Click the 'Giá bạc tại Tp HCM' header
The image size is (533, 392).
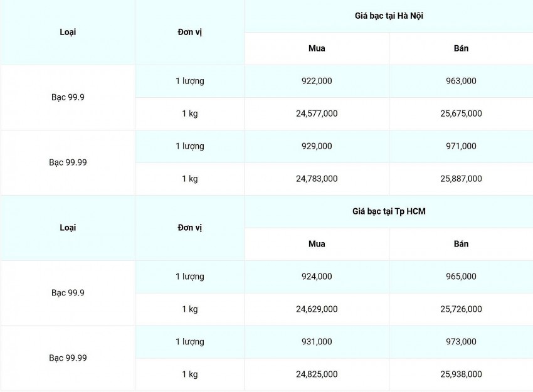click(389, 211)
